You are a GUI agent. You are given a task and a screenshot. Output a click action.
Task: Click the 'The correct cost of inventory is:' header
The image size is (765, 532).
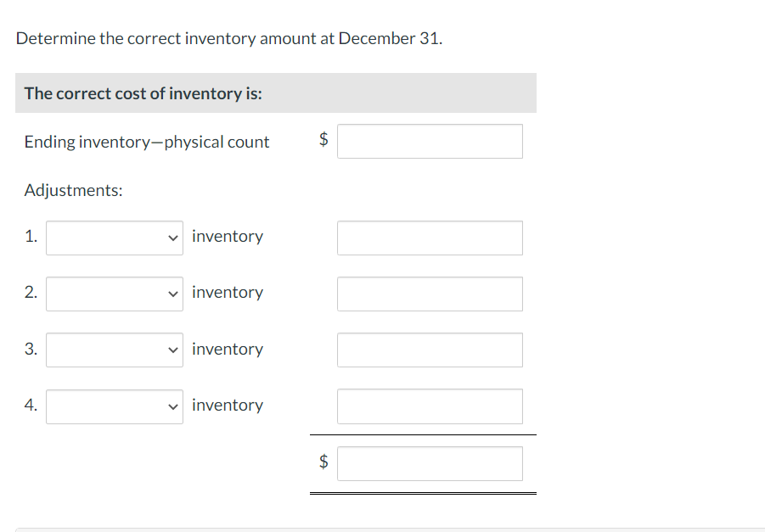click(143, 93)
